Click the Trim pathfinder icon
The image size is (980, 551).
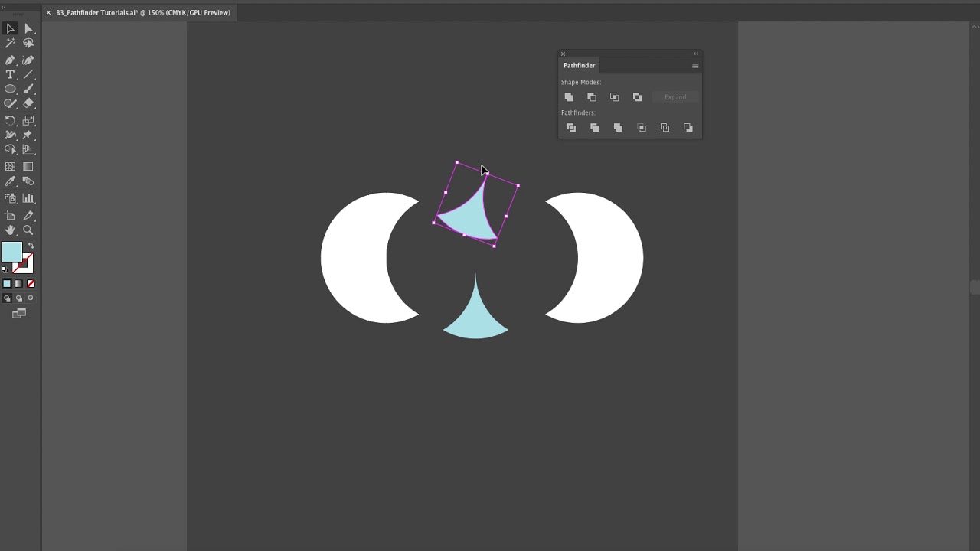(595, 128)
